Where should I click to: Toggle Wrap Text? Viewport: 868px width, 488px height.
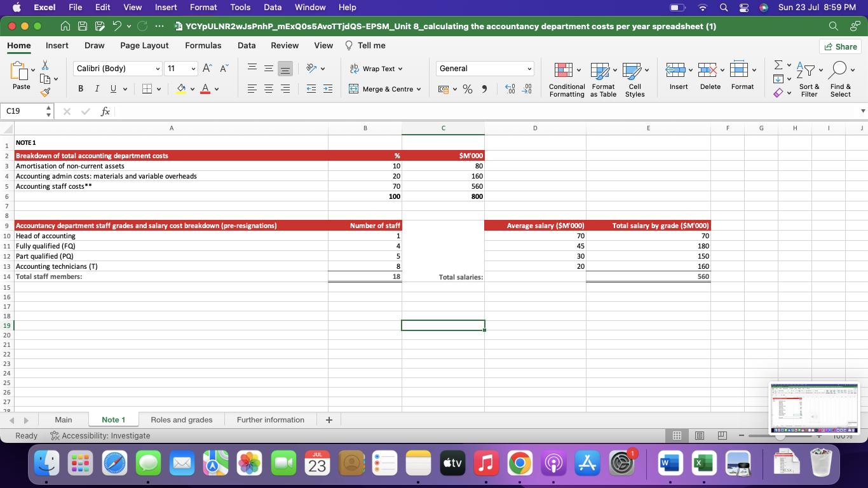click(x=376, y=69)
